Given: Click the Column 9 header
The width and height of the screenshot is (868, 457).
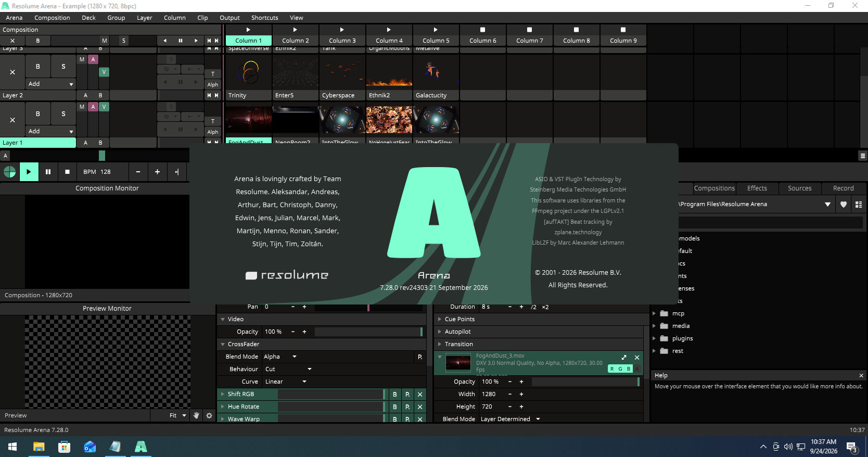Looking at the screenshot, I should pyautogui.click(x=623, y=41).
